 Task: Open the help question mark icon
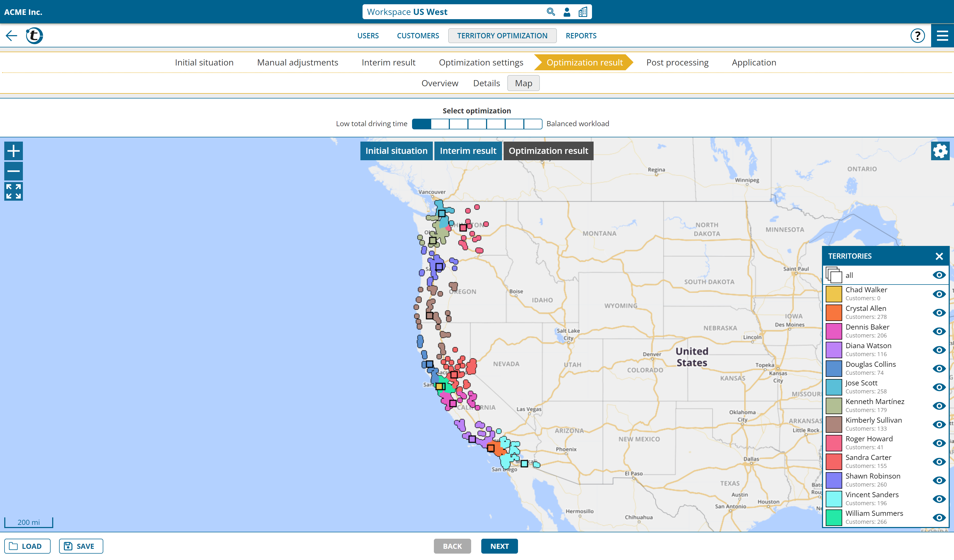917,36
